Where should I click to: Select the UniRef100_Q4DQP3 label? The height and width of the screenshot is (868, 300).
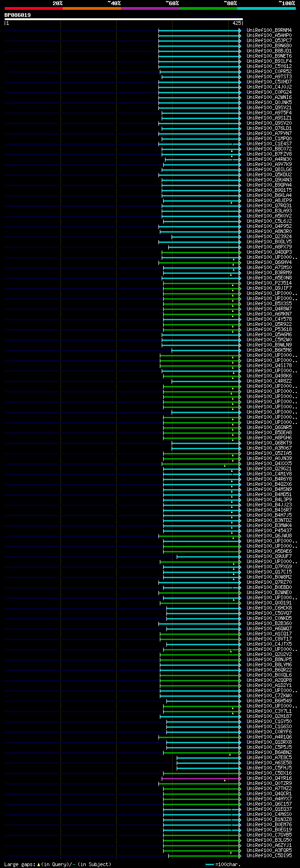(269, 252)
